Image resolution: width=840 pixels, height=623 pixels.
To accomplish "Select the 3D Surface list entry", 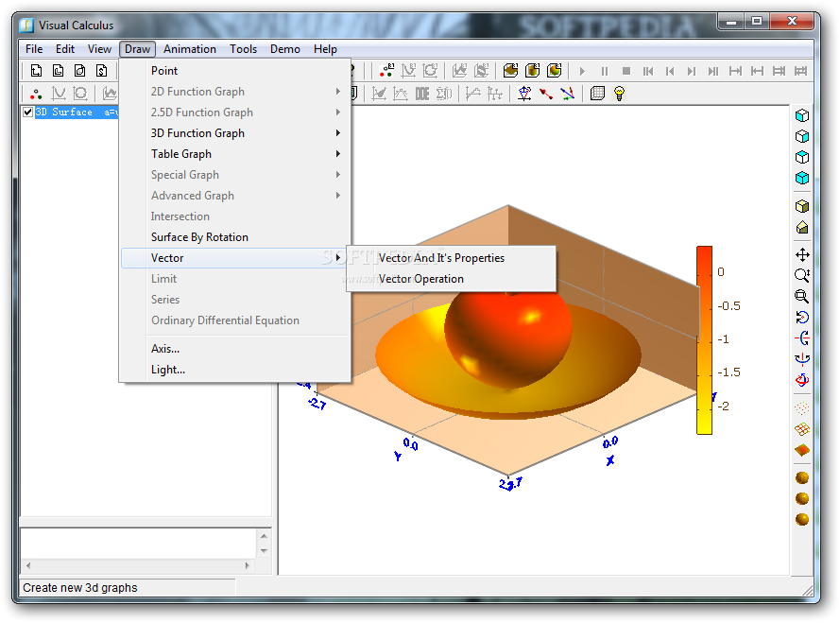I will [77, 112].
